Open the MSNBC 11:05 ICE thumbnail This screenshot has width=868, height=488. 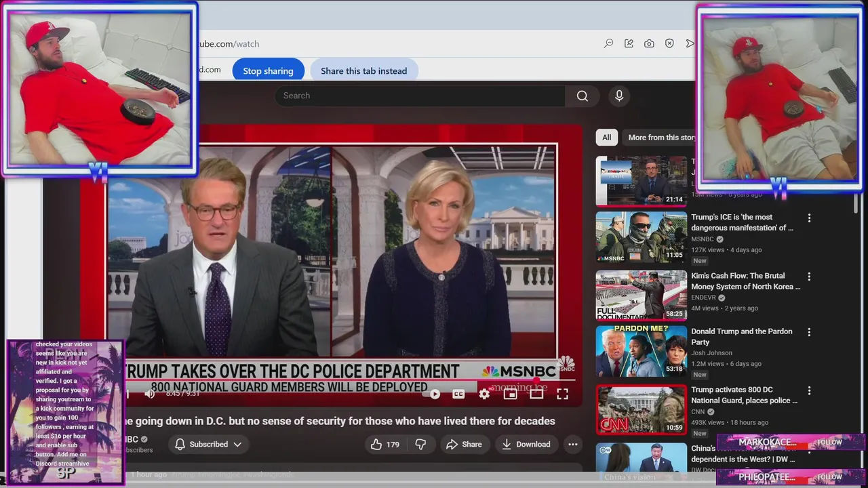[642, 237]
